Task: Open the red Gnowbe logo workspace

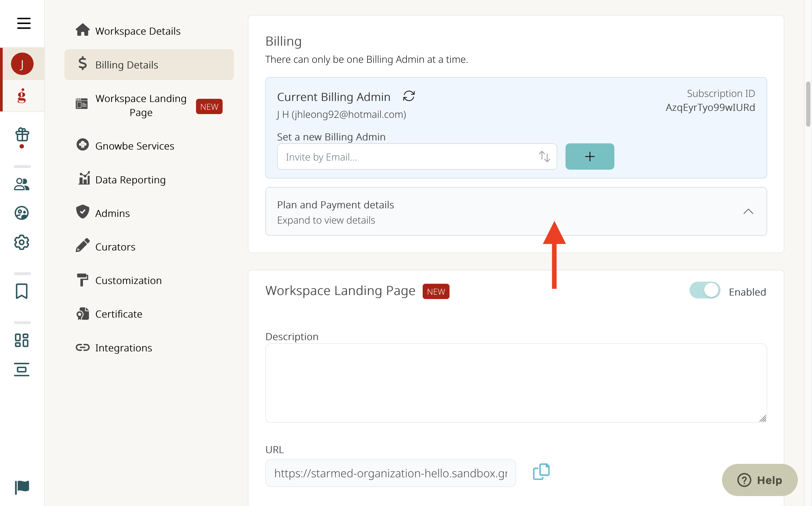Action: 22,96
